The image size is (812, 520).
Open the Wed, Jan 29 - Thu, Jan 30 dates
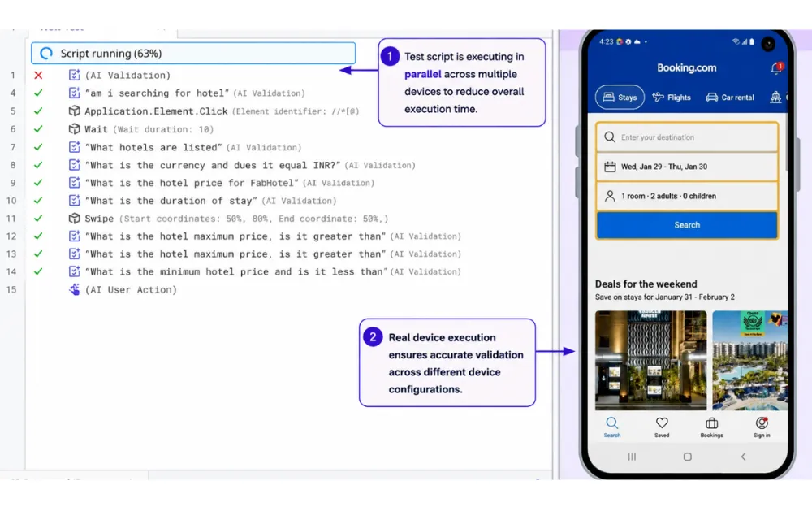coord(687,167)
